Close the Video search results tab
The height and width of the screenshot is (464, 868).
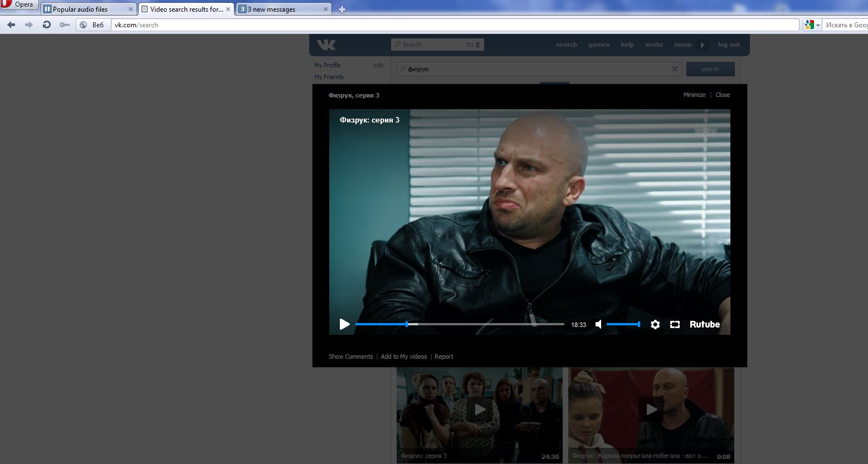tap(228, 9)
